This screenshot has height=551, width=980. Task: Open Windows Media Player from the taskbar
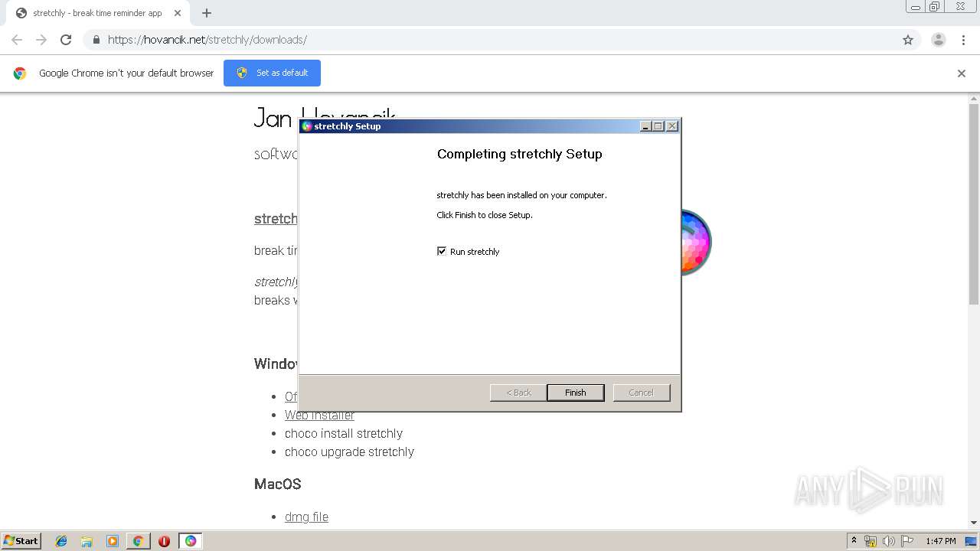point(113,541)
